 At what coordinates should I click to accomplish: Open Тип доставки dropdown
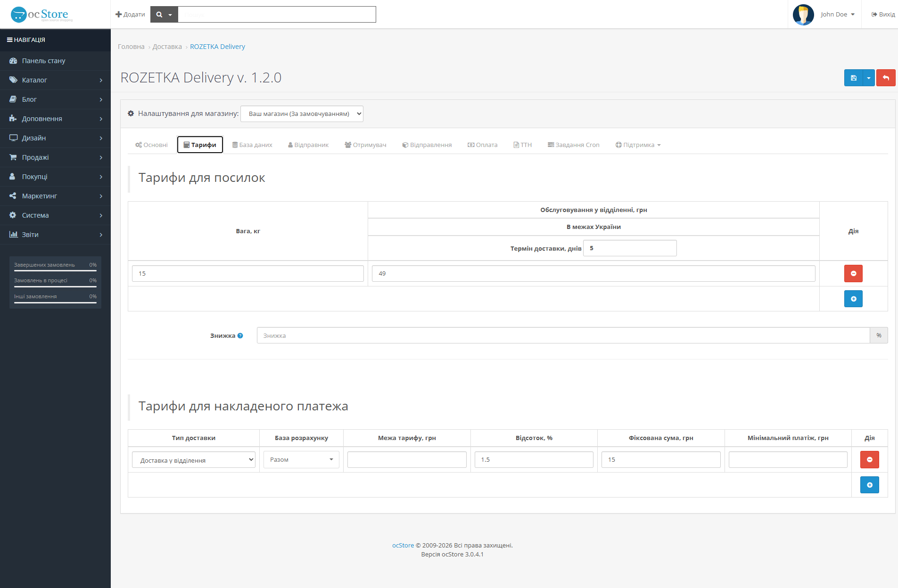pos(194,460)
